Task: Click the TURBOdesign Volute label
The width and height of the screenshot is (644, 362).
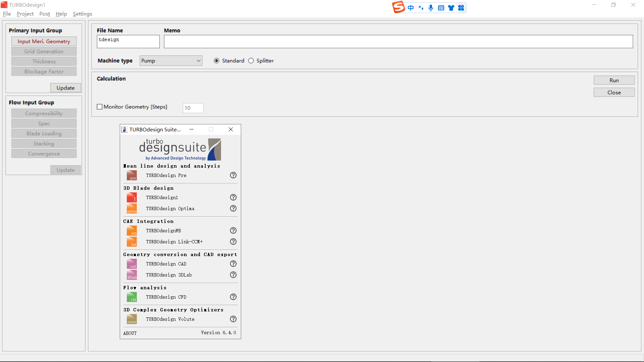Action: coord(170,319)
